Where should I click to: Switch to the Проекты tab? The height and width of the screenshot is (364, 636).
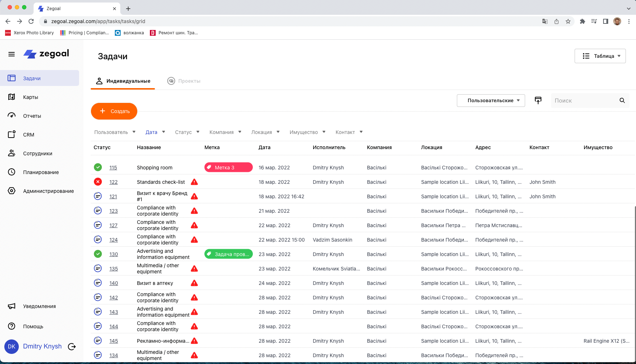point(184,81)
